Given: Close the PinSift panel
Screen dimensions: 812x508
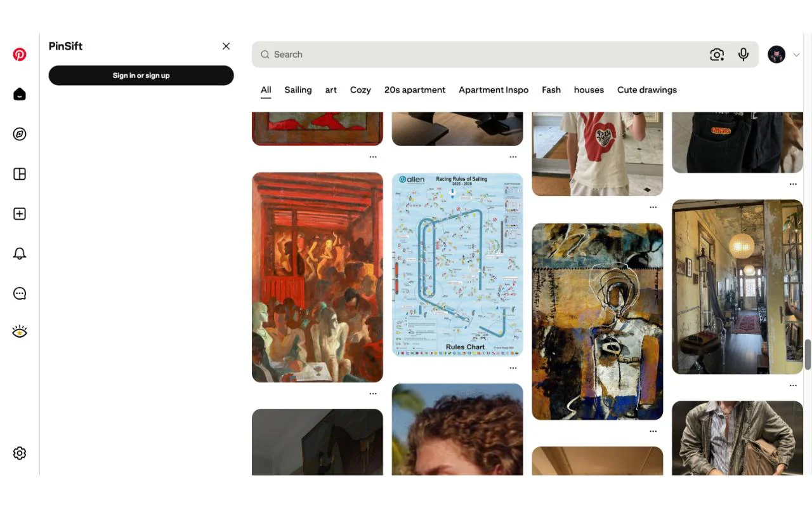Looking at the screenshot, I should (226, 46).
